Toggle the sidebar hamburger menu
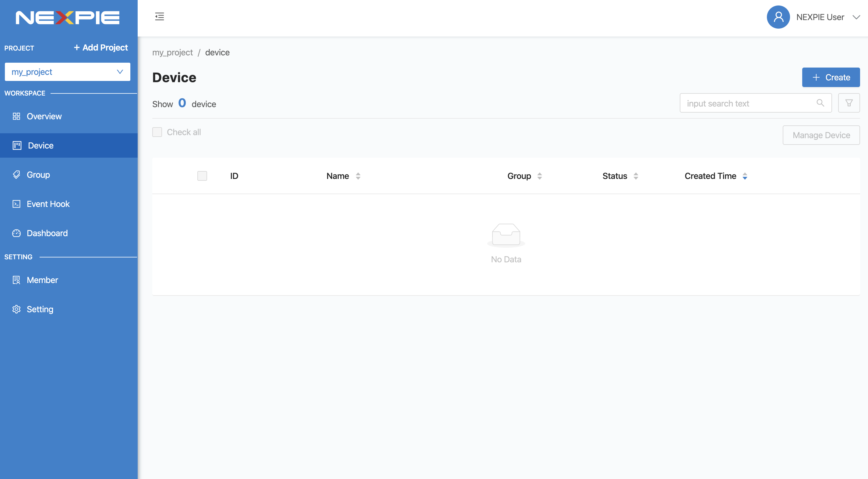The width and height of the screenshot is (868, 479). [x=159, y=16]
